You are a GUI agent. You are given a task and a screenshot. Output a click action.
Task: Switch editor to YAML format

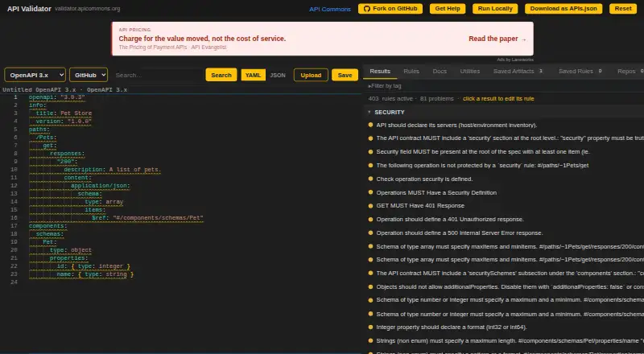click(x=253, y=75)
